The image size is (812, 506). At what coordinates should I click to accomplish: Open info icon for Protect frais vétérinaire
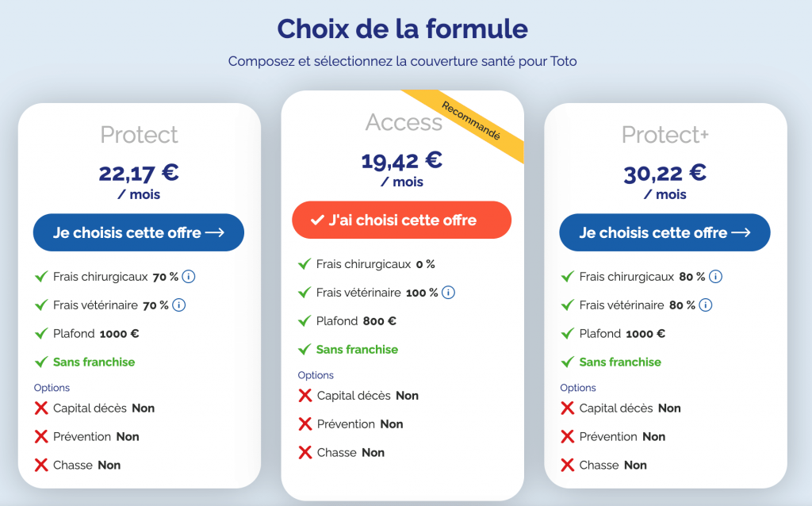coord(178,305)
